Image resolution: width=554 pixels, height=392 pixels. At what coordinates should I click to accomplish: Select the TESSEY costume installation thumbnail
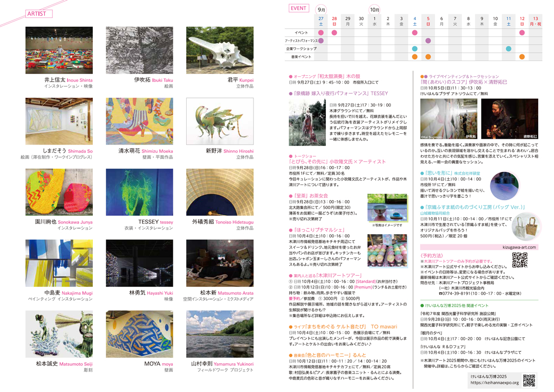tap(139, 193)
